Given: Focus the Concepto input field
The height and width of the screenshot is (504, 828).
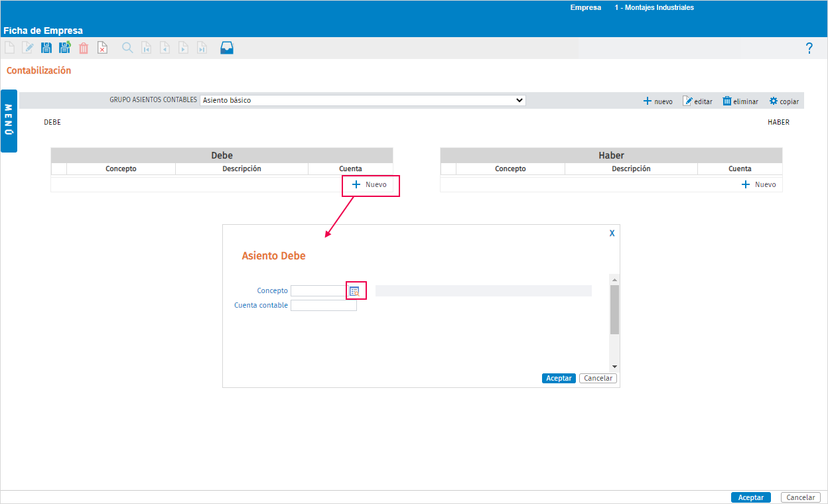Looking at the screenshot, I should [x=318, y=291].
